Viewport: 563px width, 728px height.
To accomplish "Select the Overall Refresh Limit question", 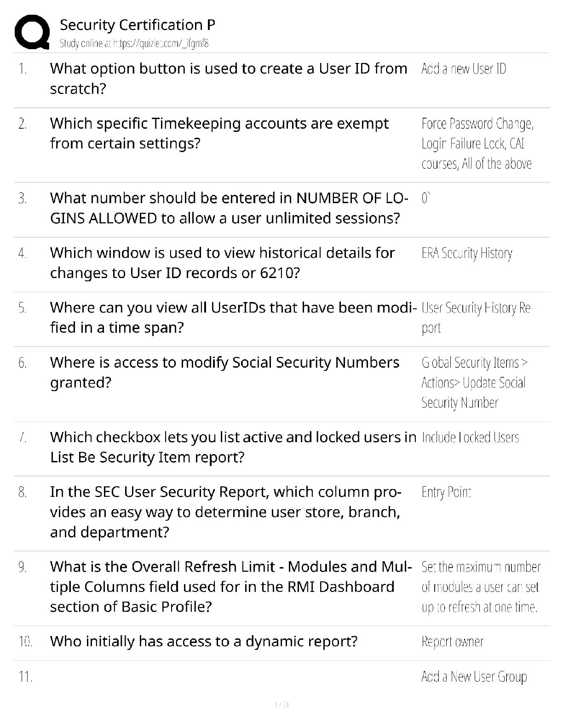I will click(x=230, y=586).
